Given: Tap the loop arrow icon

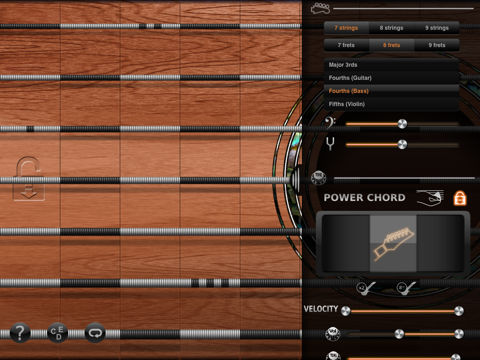Looking at the screenshot, I should 95,333.
